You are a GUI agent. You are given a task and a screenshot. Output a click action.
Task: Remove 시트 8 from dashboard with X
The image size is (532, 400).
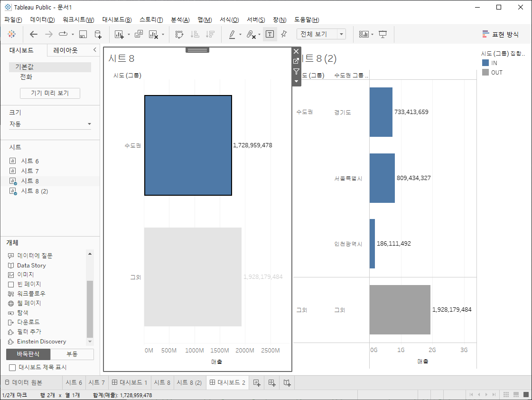[296, 51]
